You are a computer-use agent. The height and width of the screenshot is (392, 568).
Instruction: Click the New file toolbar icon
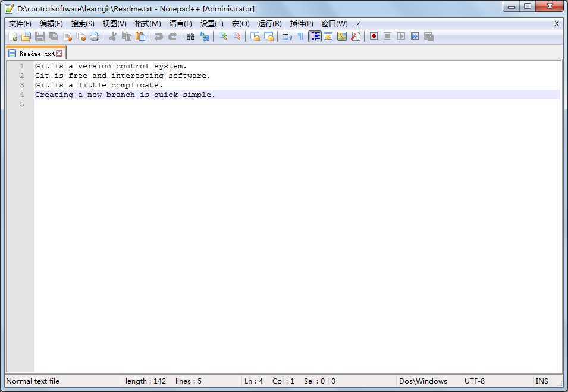click(12, 36)
